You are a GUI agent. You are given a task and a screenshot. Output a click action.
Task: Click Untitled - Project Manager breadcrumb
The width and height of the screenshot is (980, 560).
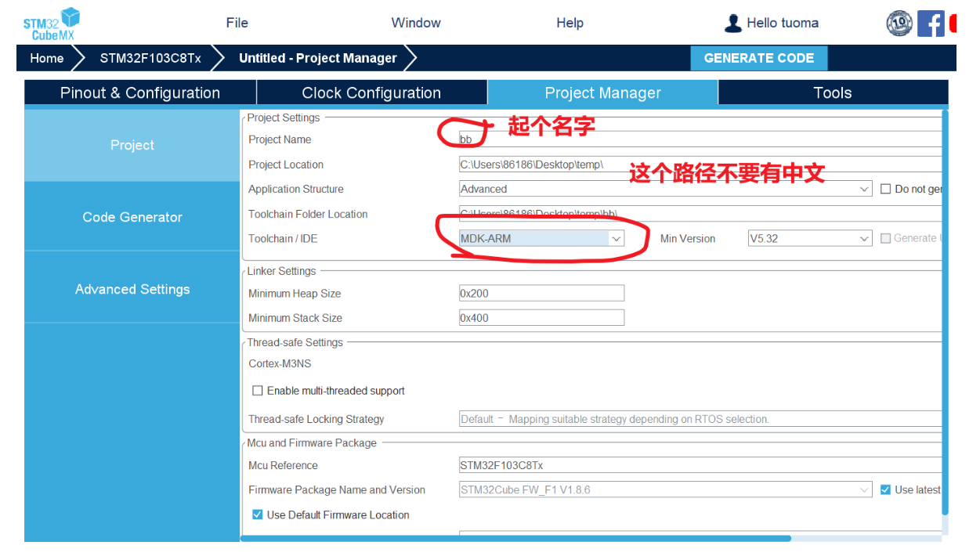tap(318, 58)
